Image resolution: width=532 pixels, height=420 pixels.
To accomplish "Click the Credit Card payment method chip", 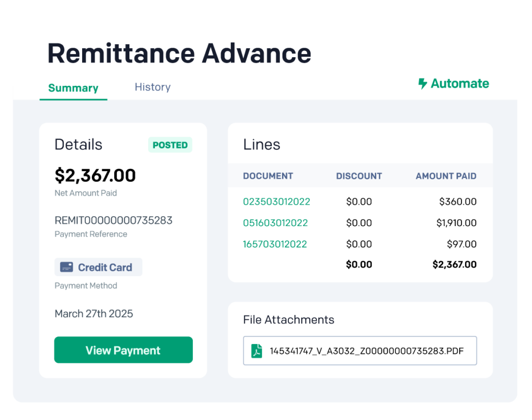I will click(x=98, y=267).
